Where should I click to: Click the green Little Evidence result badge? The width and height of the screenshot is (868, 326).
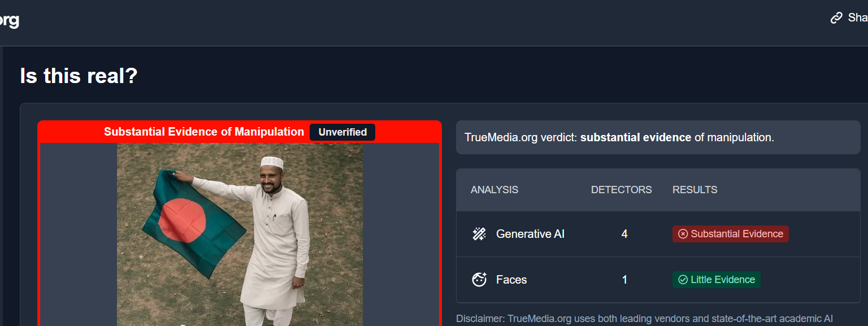[716, 280]
